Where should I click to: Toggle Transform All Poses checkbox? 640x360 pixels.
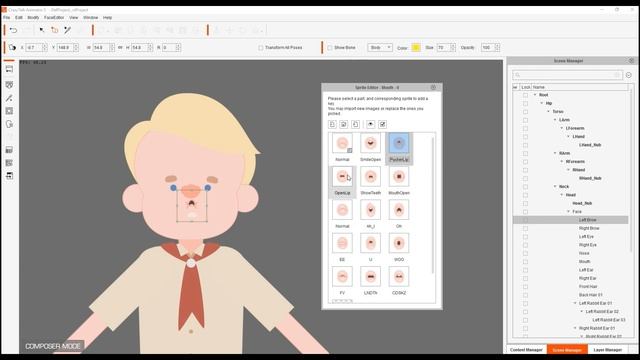click(261, 48)
